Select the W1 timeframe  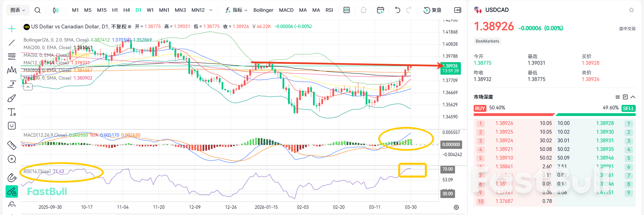[x=150, y=10]
